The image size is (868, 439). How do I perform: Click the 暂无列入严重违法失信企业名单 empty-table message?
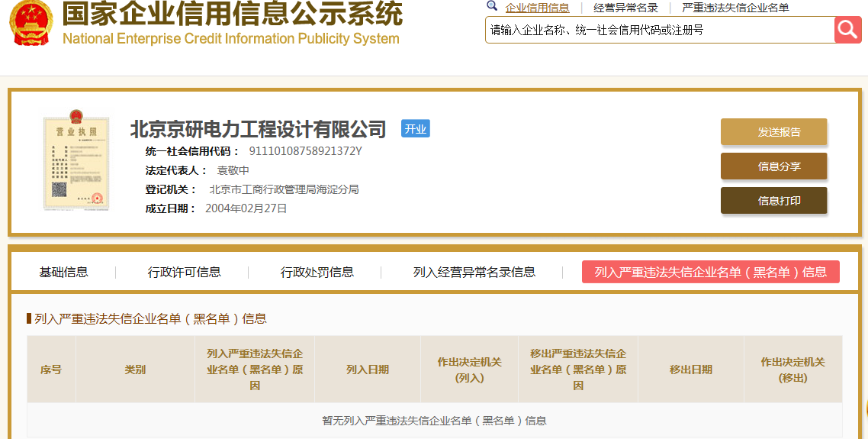435,421
